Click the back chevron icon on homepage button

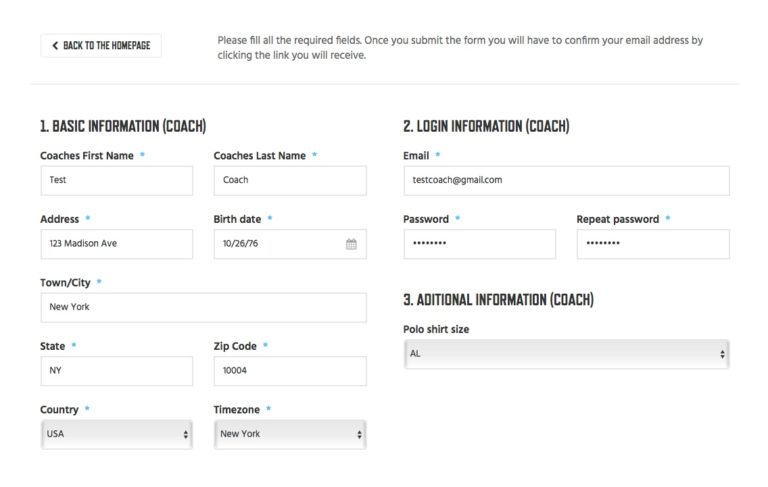coord(55,46)
